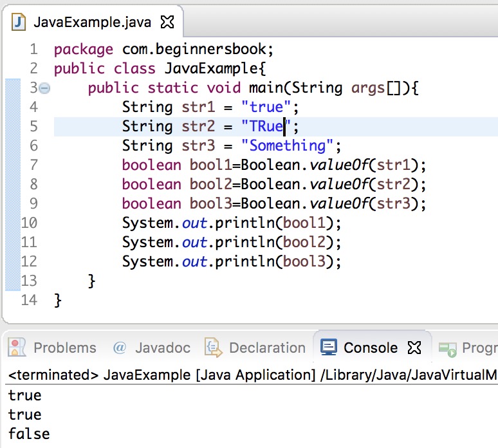Image resolution: width=498 pixels, height=448 pixels.
Task: Click the closing brace on line 13
Action: coord(91,281)
